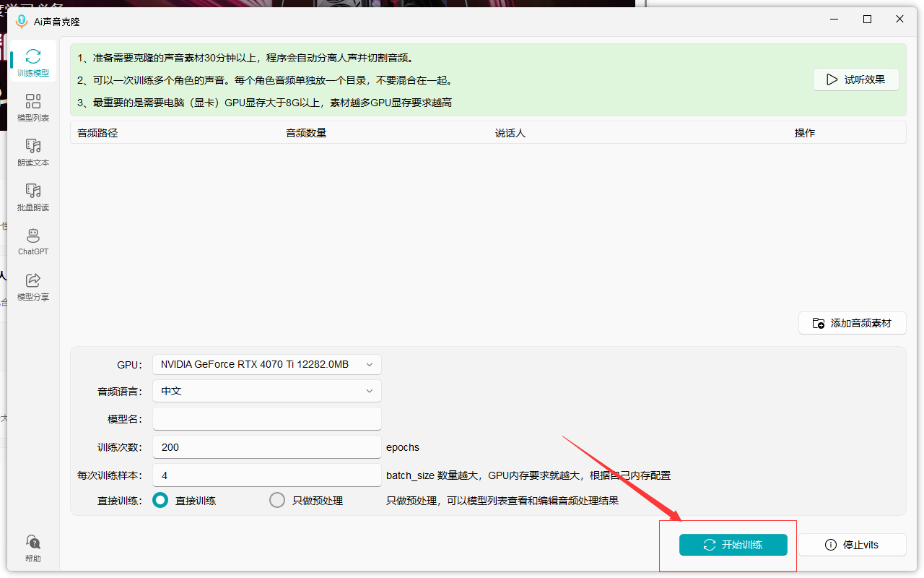Click the 添加音频素材 button
The height and width of the screenshot is (578, 924).
(x=852, y=323)
